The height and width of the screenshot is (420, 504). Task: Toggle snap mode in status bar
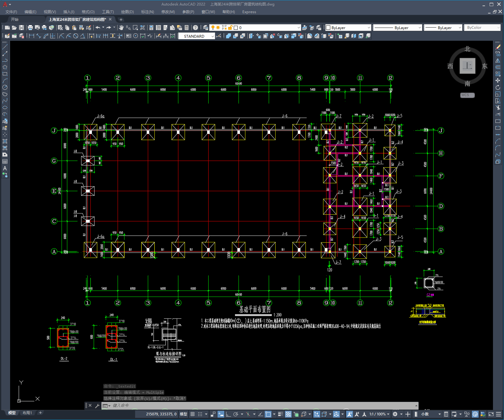(200, 414)
